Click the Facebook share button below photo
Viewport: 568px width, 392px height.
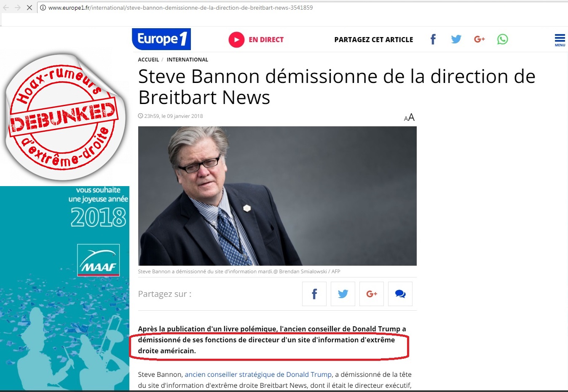(x=314, y=294)
